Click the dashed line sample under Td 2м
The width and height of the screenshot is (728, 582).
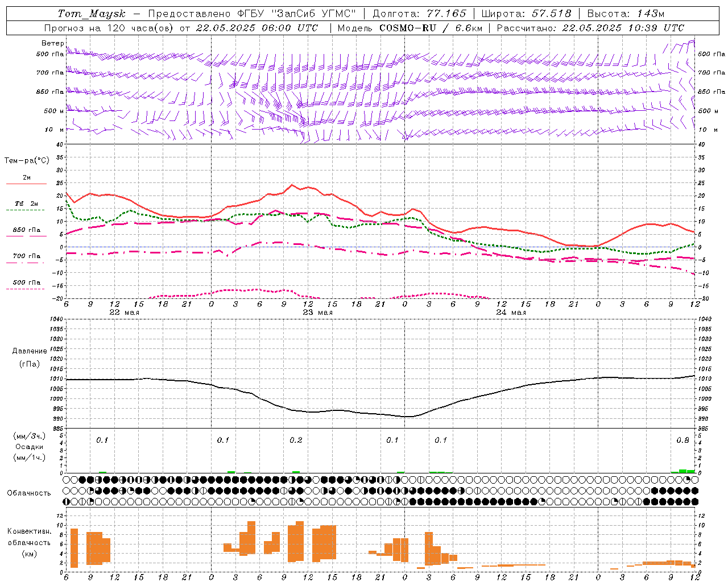click(25, 210)
